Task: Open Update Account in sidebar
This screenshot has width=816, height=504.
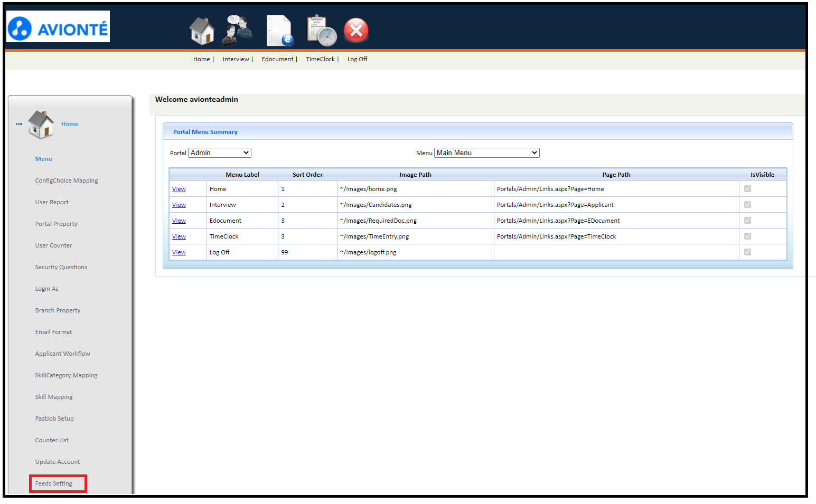Action: [58, 462]
